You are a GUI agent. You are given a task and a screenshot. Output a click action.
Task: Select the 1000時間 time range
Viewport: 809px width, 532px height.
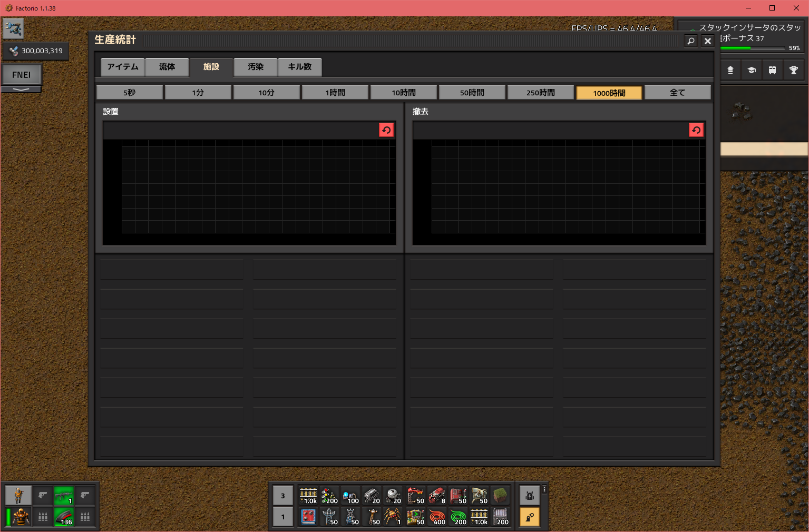click(609, 93)
